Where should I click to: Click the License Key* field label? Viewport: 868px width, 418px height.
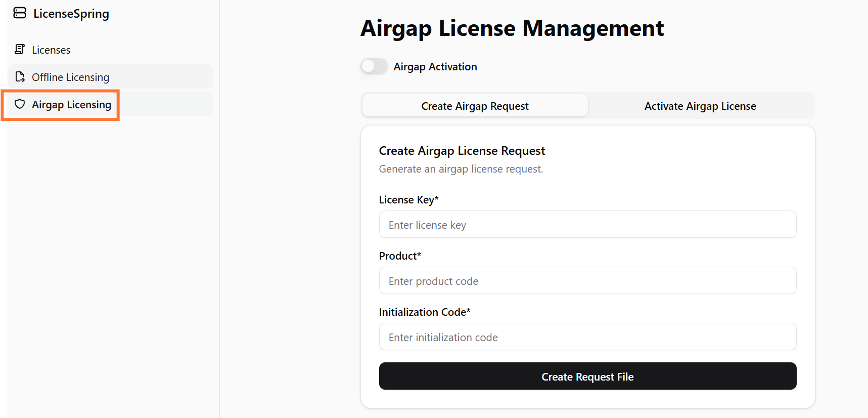(408, 200)
